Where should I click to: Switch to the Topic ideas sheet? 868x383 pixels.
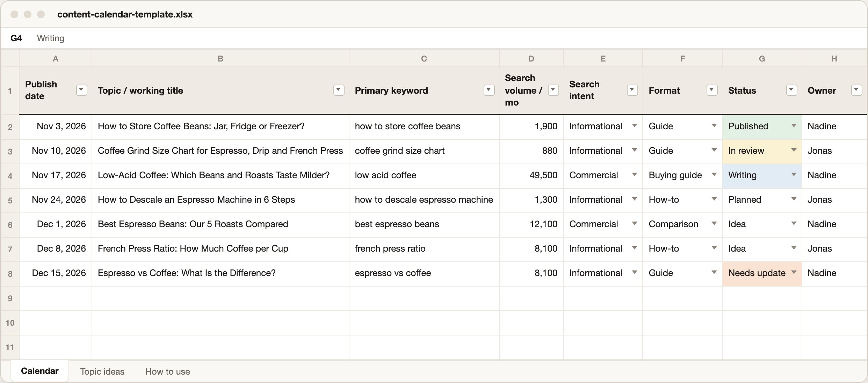click(x=102, y=371)
